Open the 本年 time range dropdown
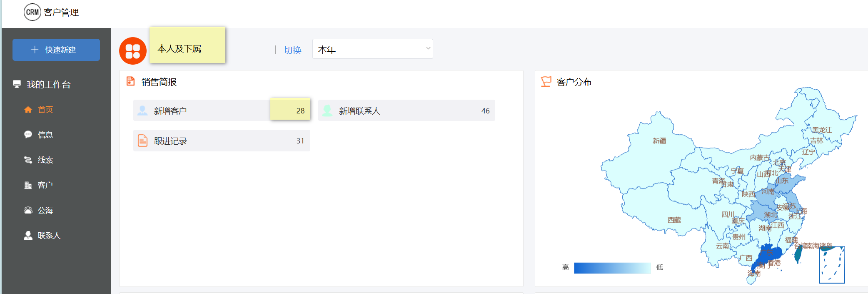 click(x=372, y=49)
